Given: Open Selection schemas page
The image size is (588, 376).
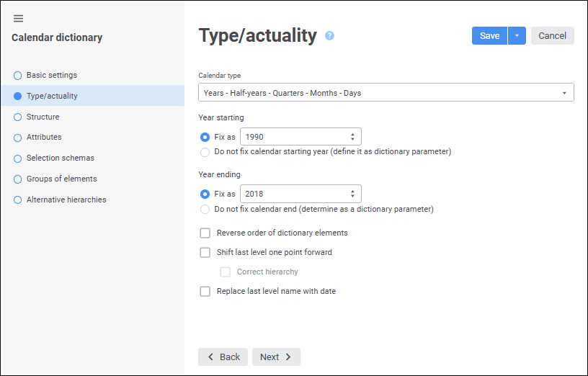Looking at the screenshot, I should pos(60,158).
